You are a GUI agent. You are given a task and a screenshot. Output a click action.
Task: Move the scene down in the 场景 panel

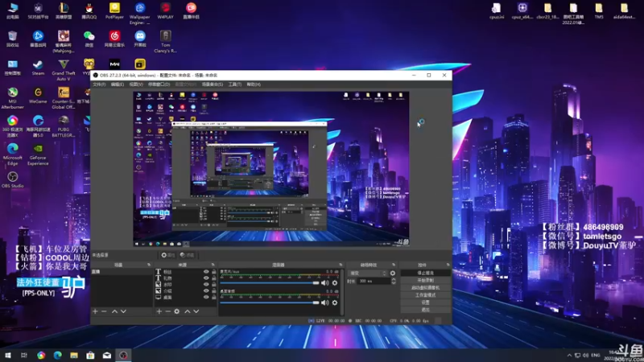click(123, 311)
